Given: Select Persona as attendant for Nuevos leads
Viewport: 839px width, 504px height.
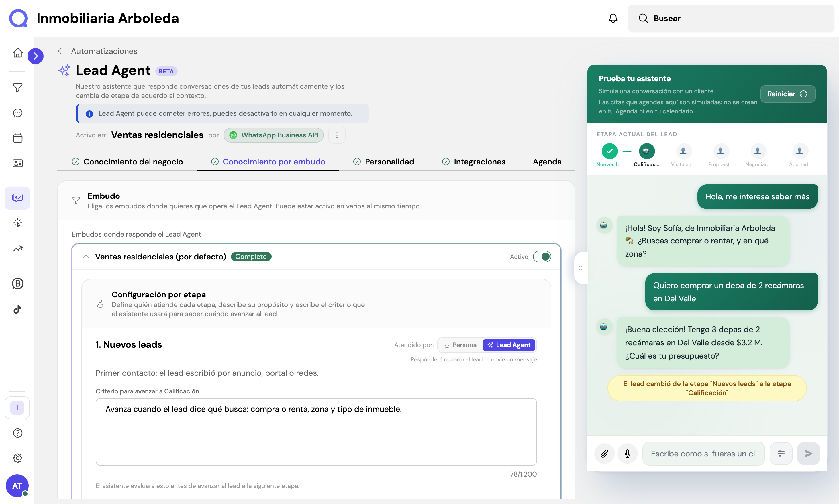Looking at the screenshot, I should (460, 345).
